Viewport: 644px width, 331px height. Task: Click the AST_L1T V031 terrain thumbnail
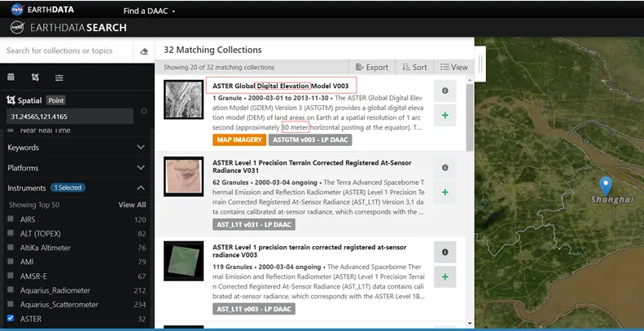pos(183,176)
